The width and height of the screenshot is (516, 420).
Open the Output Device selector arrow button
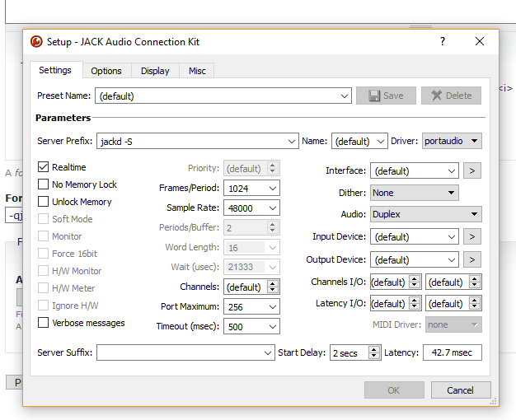[x=472, y=259]
